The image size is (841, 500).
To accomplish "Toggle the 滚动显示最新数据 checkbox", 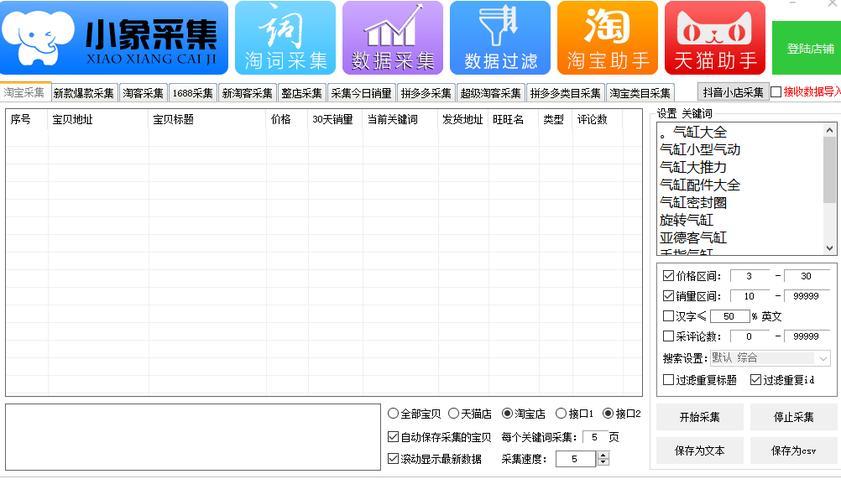I will coord(393,458).
